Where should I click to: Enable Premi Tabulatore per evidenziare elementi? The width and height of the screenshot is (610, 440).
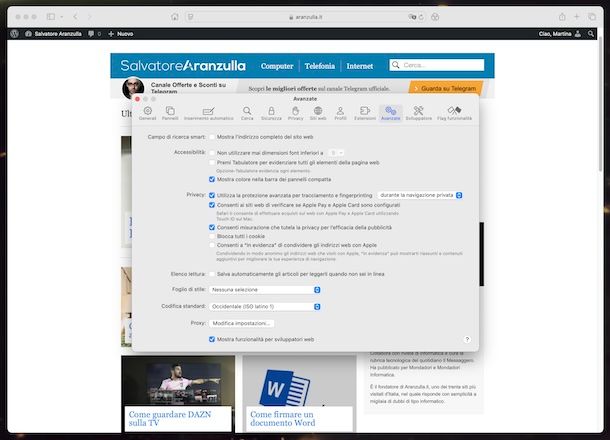click(212, 163)
